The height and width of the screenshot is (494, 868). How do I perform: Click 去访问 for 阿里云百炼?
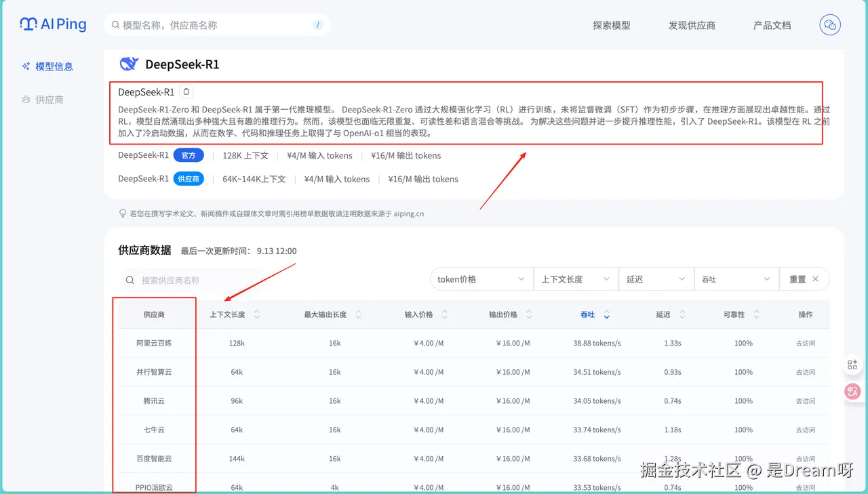coord(806,344)
